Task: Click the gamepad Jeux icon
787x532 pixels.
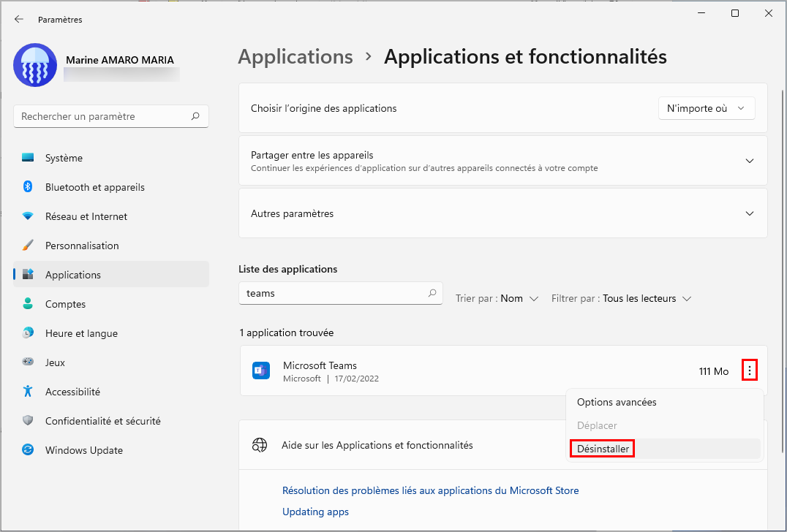Action: coord(28,362)
